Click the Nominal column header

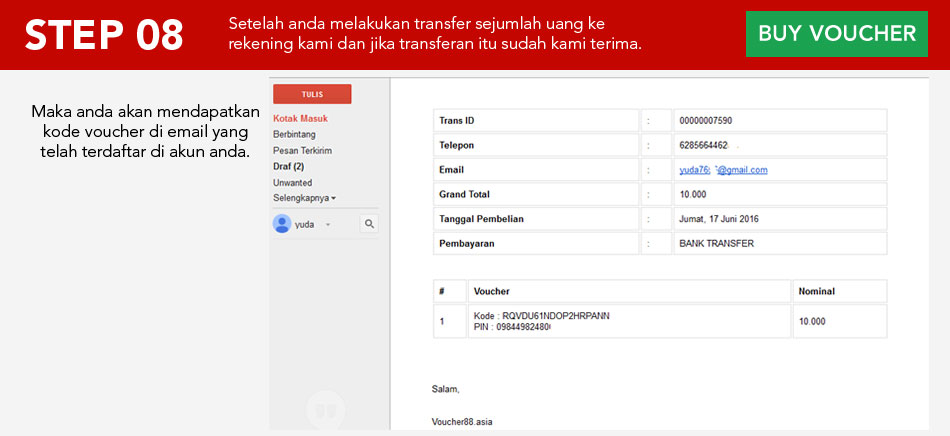816,291
